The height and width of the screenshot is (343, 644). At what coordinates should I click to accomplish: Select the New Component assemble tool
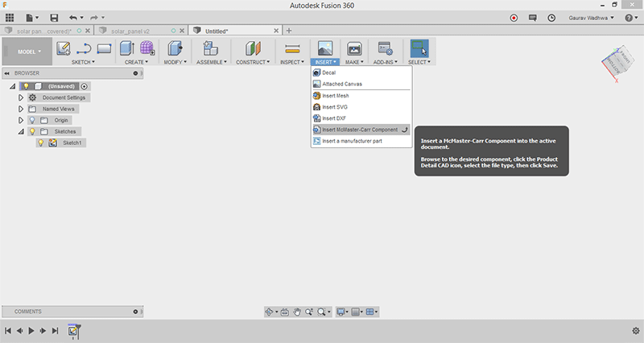[211, 48]
